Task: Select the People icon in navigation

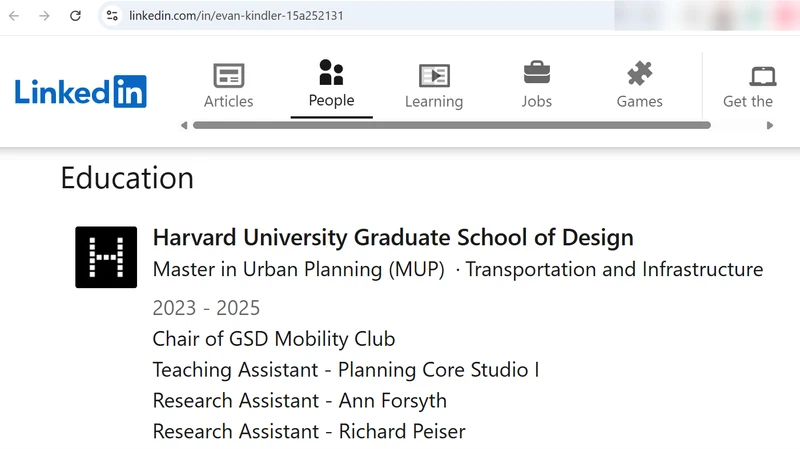Action: [331, 73]
